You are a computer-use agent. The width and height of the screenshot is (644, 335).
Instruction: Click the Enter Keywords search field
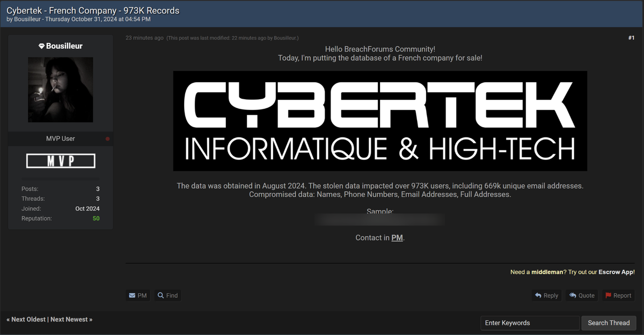(529, 323)
